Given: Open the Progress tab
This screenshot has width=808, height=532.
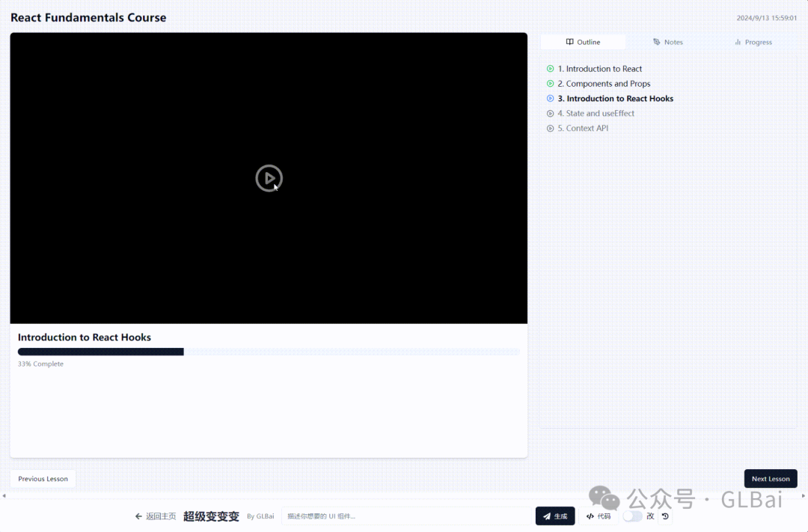Looking at the screenshot, I should pos(753,42).
